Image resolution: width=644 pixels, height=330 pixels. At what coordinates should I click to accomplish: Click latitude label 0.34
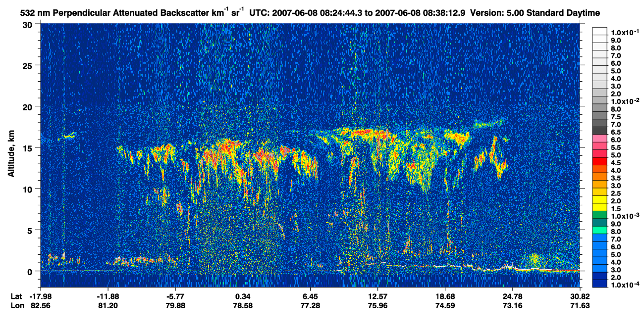click(x=243, y=296)
